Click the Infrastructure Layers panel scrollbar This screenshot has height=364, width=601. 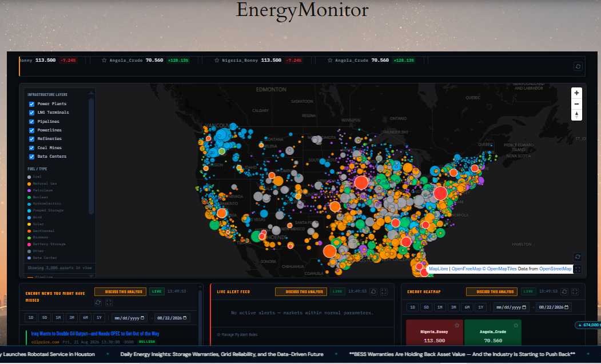click(x=91, y=157)
